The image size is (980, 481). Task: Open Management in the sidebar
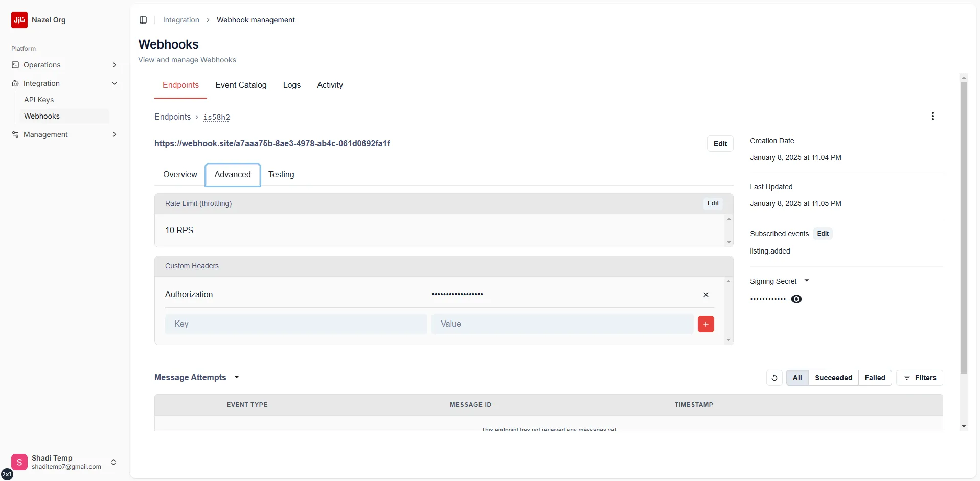[47, 134]
